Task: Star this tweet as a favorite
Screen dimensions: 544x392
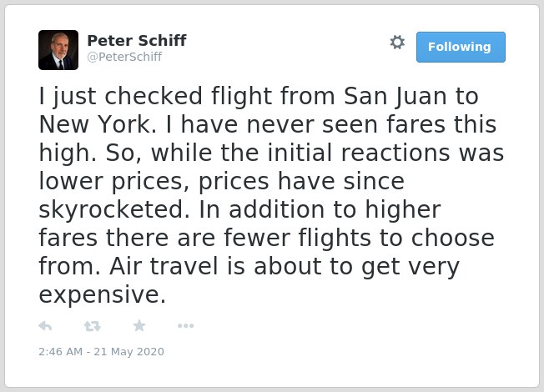Action: (x=139, y=326)
